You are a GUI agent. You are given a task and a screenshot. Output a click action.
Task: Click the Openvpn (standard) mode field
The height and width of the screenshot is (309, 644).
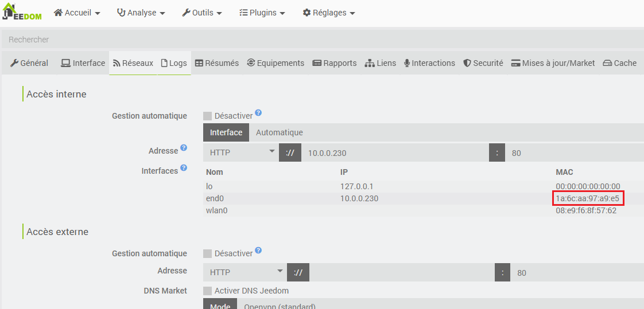(440, 304)
